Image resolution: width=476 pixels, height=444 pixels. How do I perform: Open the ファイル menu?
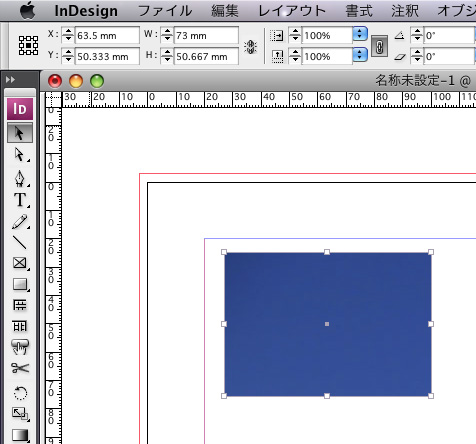(x=165, y=11)
